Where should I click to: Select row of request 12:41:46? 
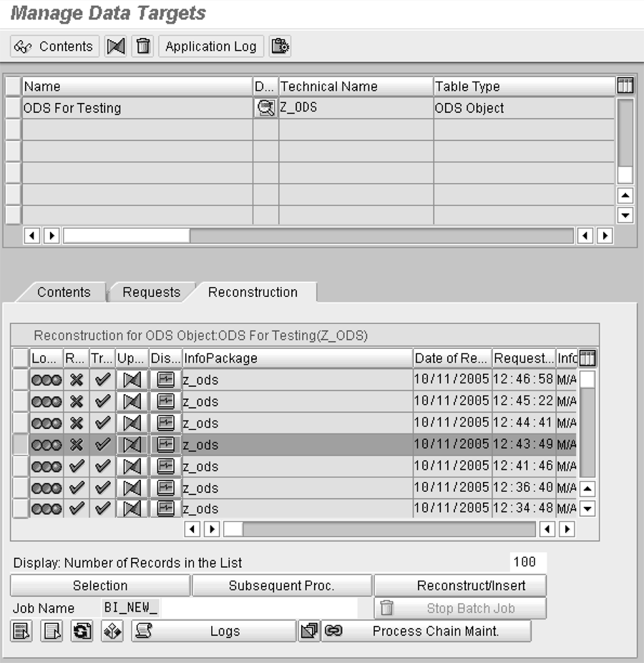pyautogui.click(x=20, y=466)
